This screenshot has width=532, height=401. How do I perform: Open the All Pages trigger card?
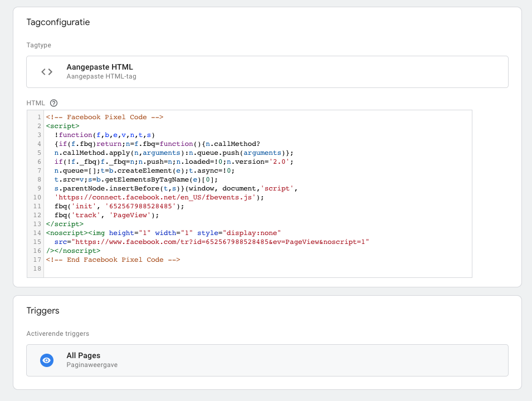[267, 360]
